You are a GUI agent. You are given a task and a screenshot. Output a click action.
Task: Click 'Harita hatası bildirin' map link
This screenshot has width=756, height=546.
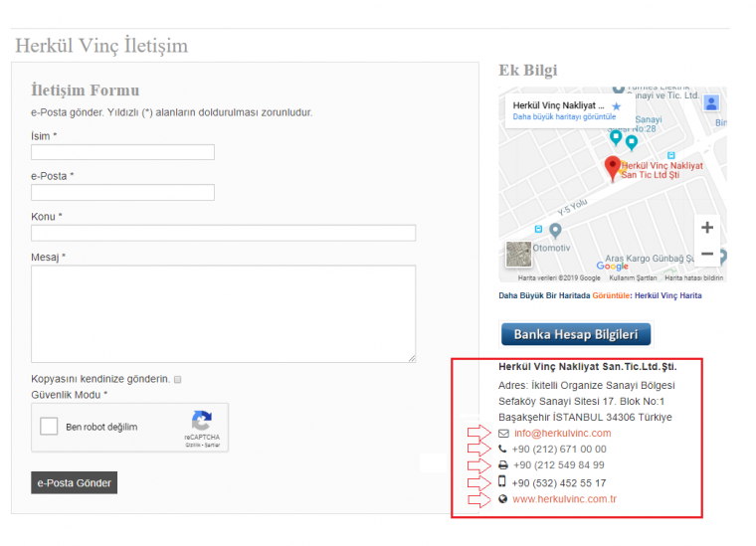tap(693, 278)
